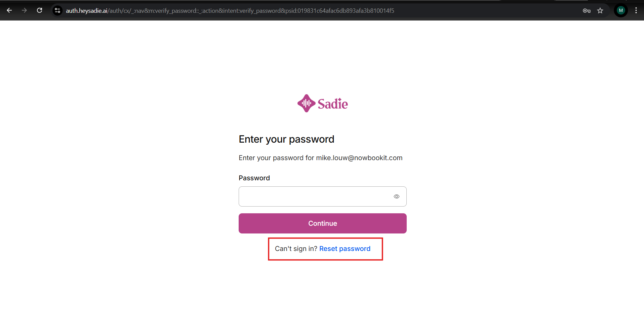
Task: Open Chrome's three-dot menu
Action: point(636,10)
